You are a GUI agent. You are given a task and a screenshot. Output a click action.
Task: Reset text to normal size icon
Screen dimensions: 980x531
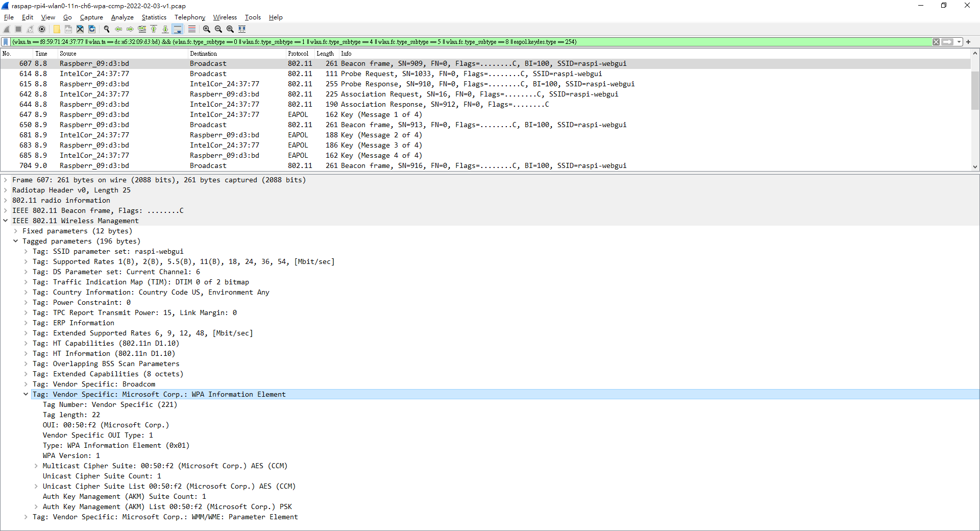[230, 29]
